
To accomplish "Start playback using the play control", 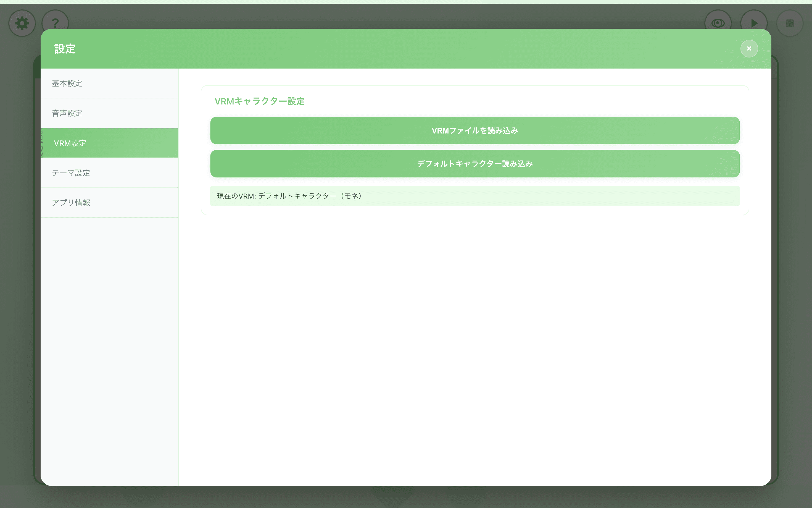I will pyautogui.click(x=754, y=23).
